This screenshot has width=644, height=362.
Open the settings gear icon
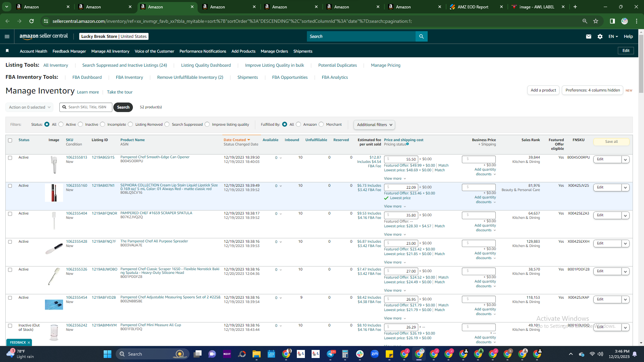(600, 37)
